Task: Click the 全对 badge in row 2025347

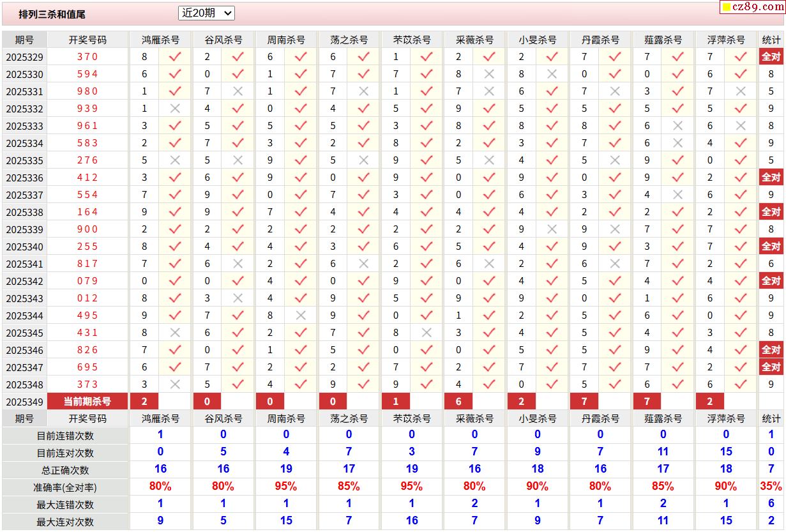Action: (x=771, y=367)
